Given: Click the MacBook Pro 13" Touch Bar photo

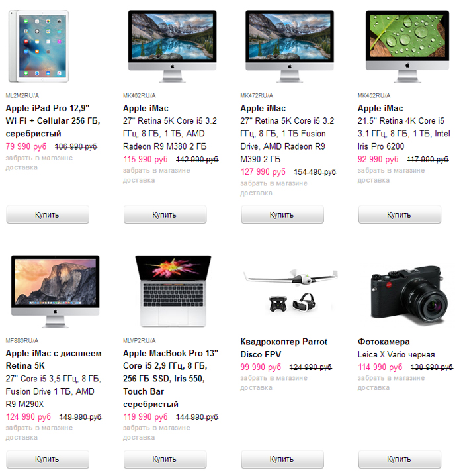Looking at the screenshot, I should coord(173,291).
